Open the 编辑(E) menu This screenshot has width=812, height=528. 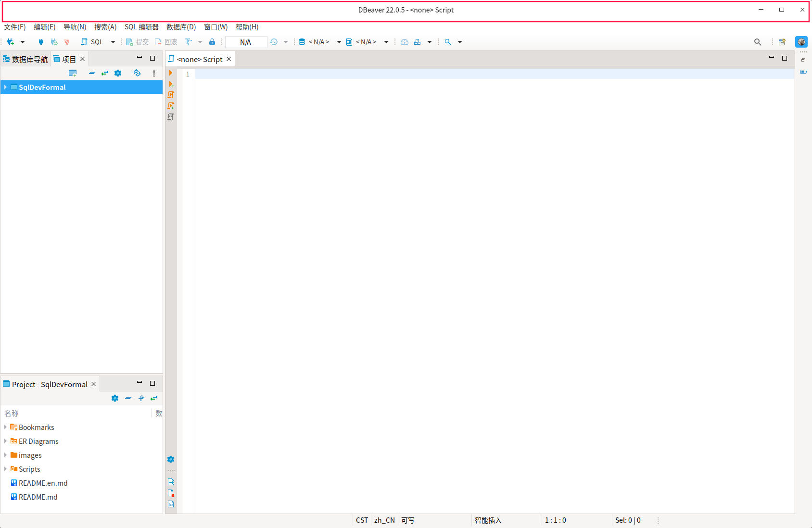click(x=45, y=27)
